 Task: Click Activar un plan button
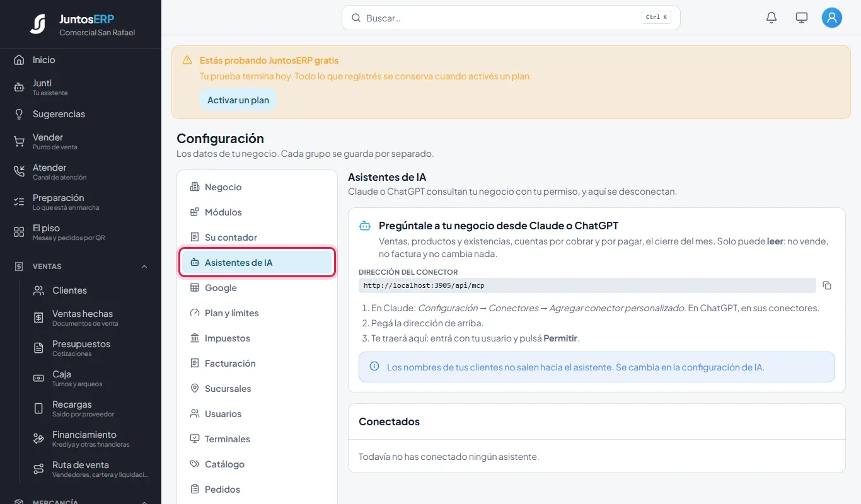click(238, 100)
